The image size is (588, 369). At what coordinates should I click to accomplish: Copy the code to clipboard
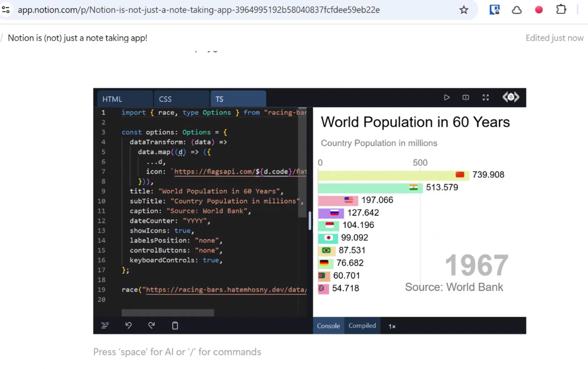175,326
